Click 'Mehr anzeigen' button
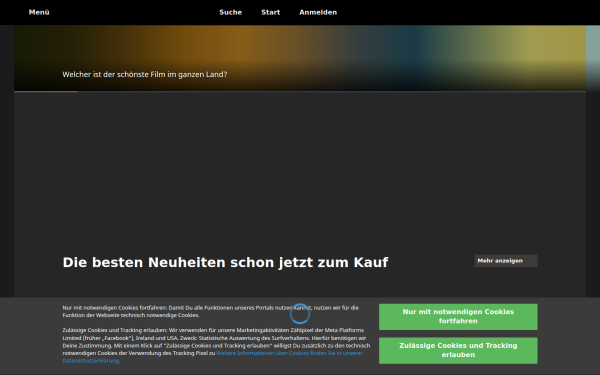The height and width of the screenshot is (375, 600). (x=506, y=261)
